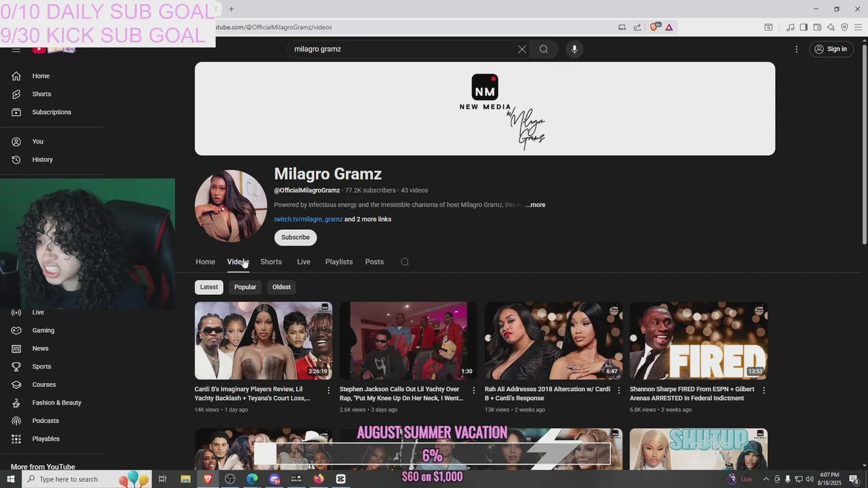Select the channel Videos tab
This screenshot has height=488, width=868.
pyautogui.click(x=238, y=262)
